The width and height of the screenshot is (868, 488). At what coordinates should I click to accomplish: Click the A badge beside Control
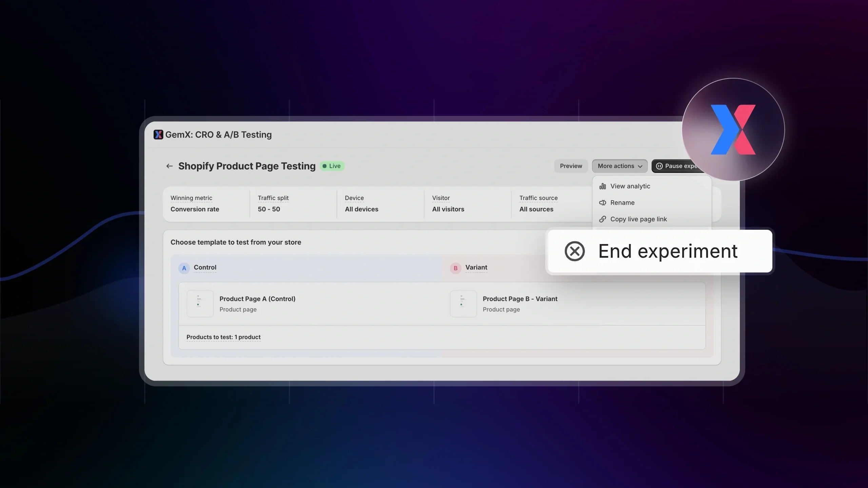(x=184, y=268)
